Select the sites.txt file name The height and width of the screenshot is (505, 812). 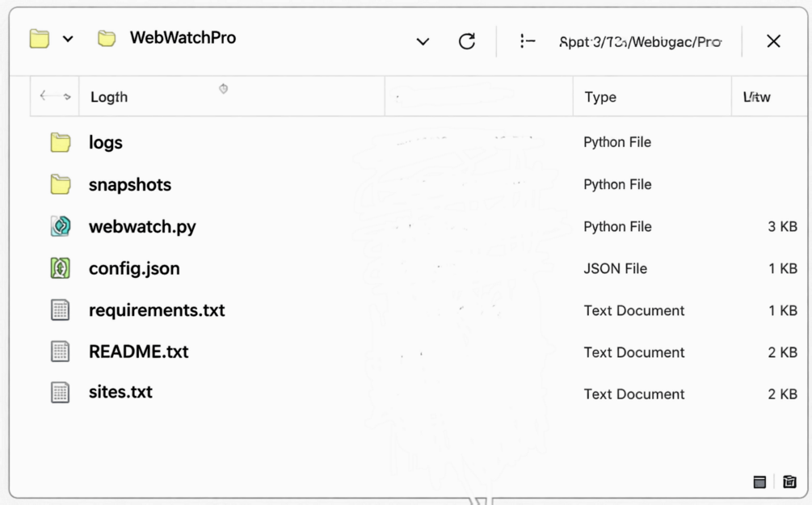120,392
